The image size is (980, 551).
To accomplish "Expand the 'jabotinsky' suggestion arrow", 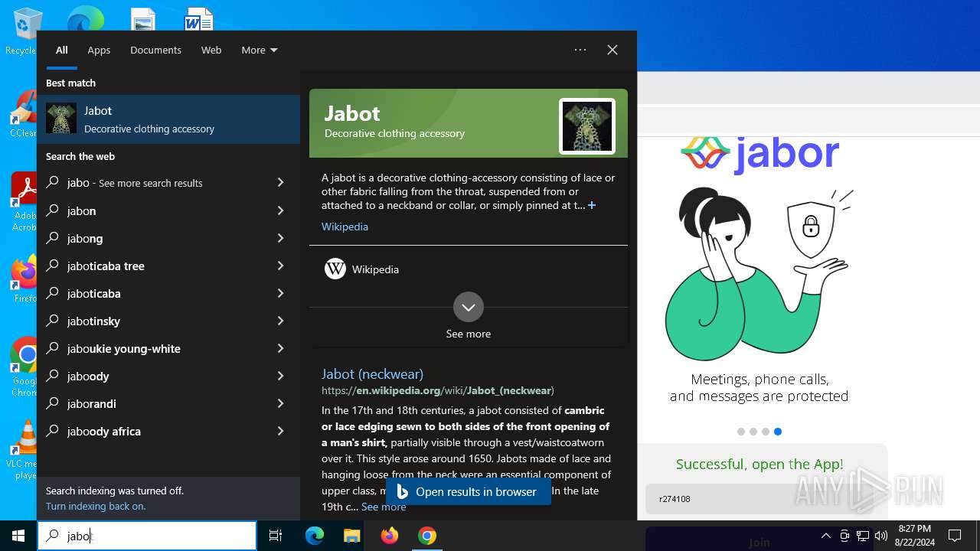I will pos(280,321).
